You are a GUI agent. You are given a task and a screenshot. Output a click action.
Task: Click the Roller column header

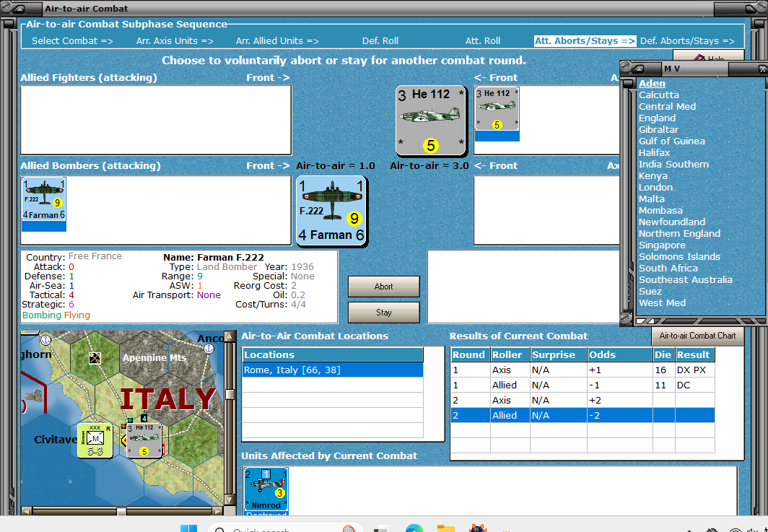(x=510, y=354)
